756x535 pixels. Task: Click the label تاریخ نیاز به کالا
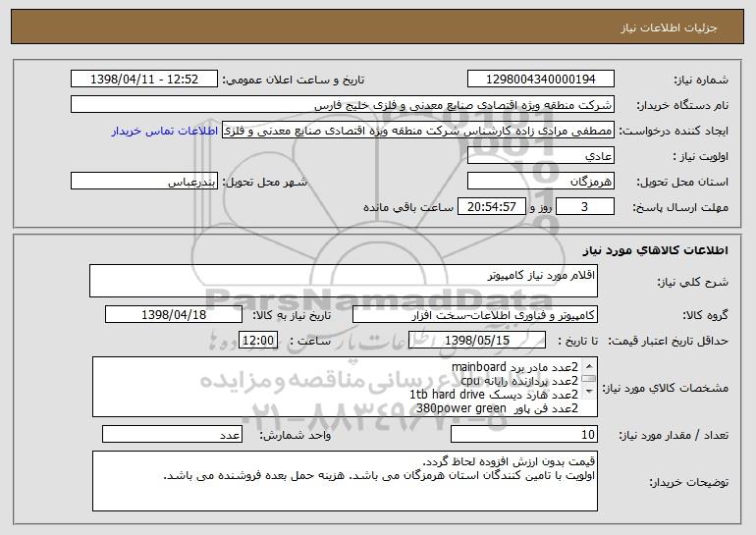pyautogui.click(x=292, y=316)
